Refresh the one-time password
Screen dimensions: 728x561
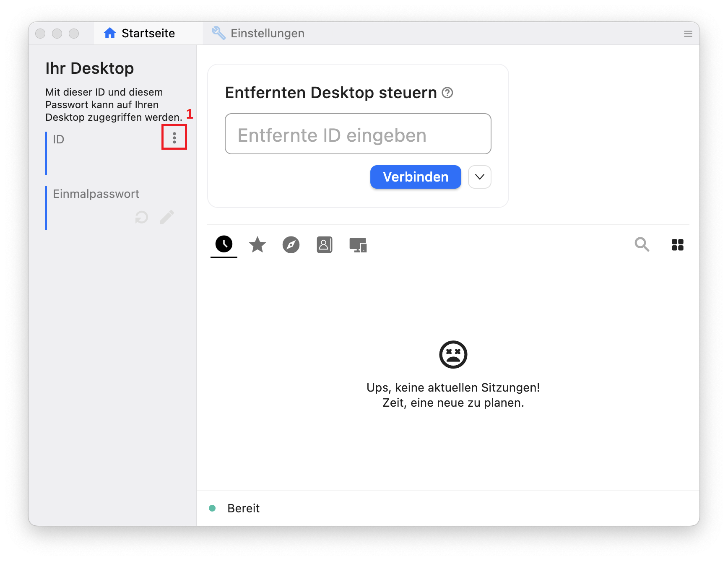tap(142, 217)
